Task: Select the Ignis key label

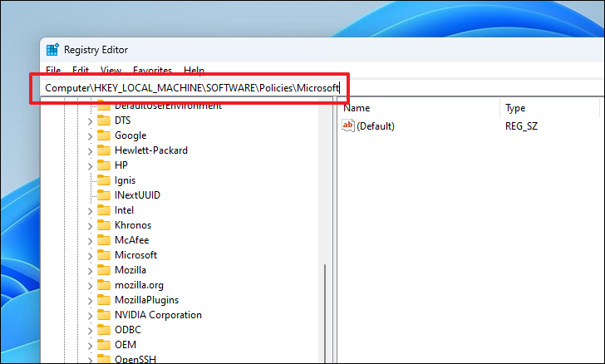Action: pos(125,180)
